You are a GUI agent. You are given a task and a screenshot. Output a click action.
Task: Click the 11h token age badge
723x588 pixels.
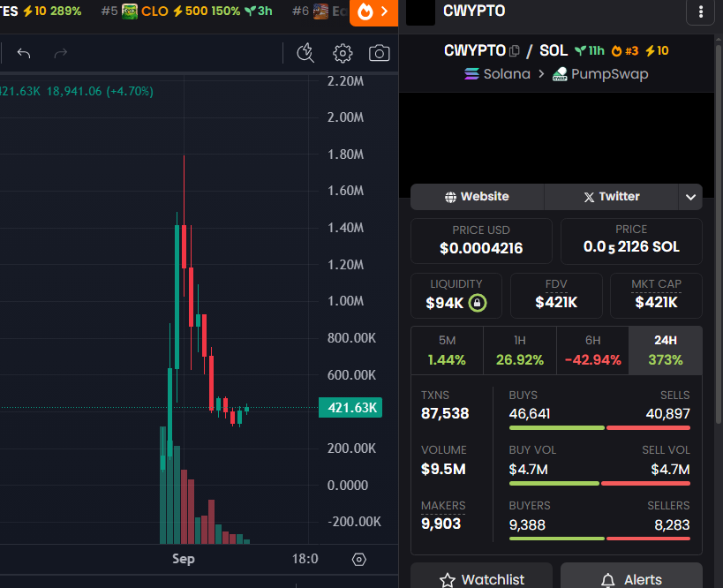tap(590, 50)
